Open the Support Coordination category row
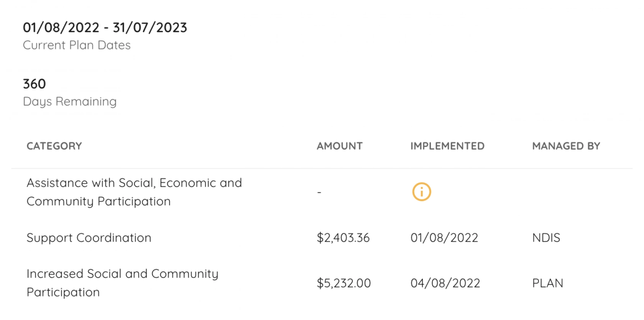The width and height of the screenshot is (644, 320). pyautogui.click(x=322, y=238)
